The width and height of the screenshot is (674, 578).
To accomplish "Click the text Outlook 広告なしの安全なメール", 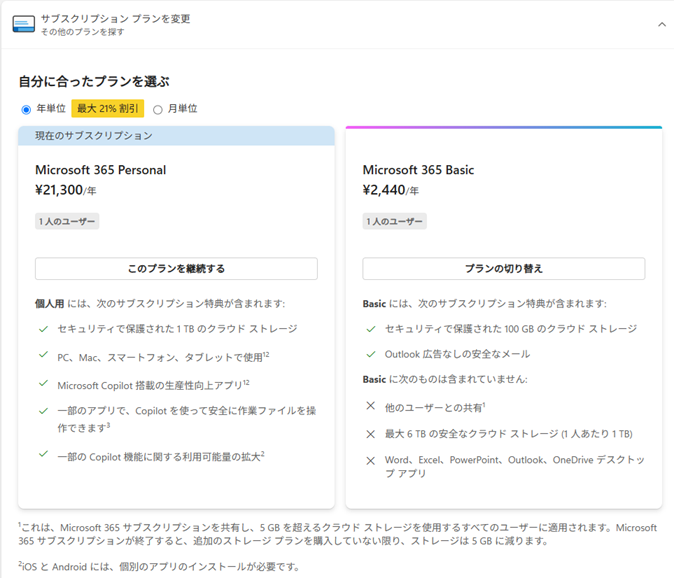I will [x=457, y=355].
